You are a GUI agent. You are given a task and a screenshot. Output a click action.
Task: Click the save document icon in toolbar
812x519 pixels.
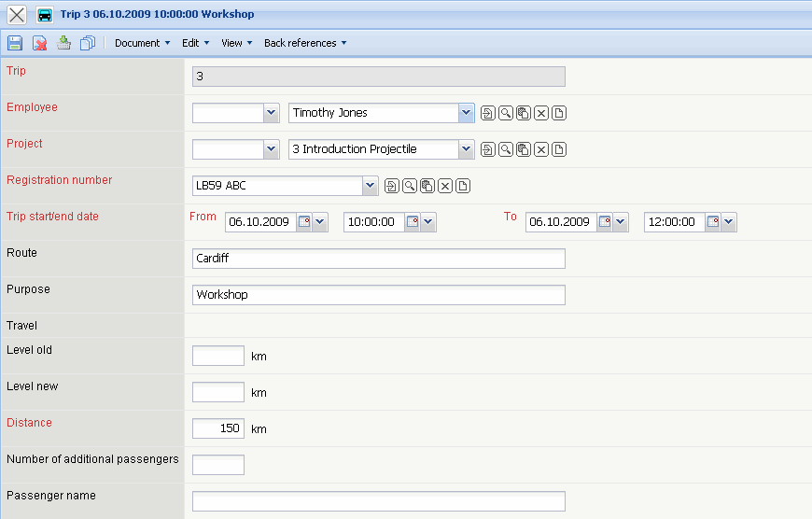click(x=15, y=43)
